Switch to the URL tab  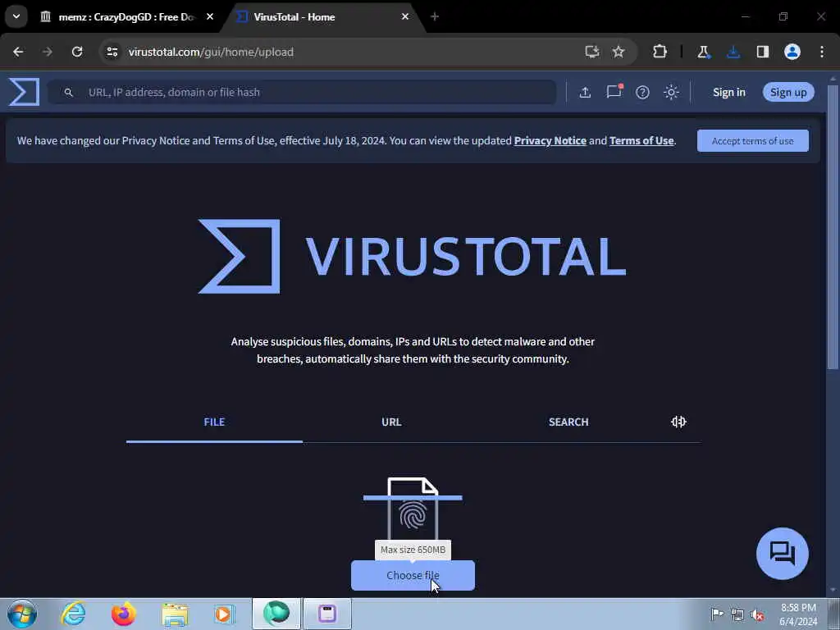[391, 422]
